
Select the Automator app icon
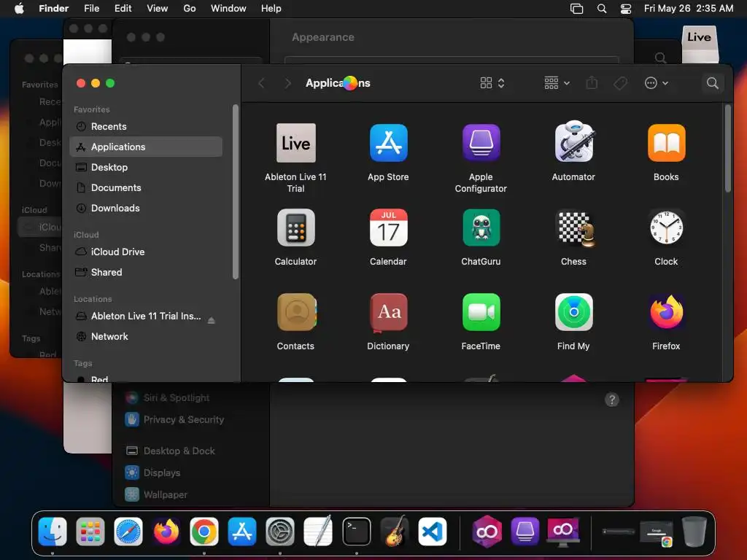click(573, 141)
